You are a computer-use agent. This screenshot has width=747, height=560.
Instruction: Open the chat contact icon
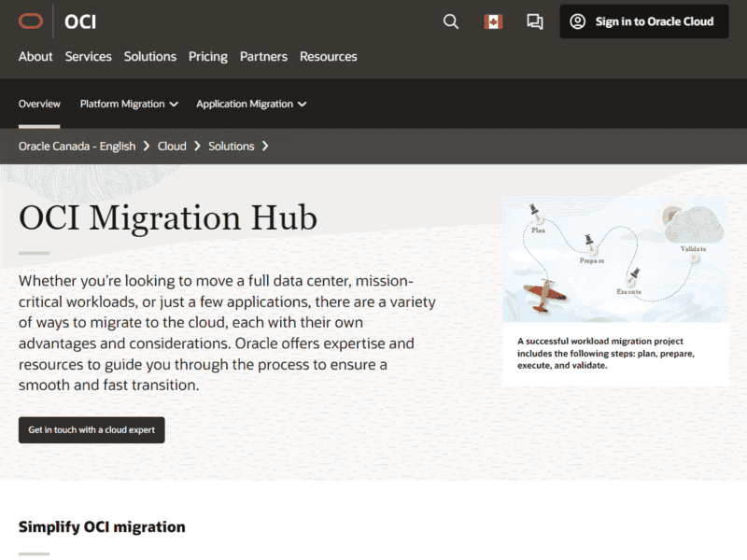click(x=535, y=21)
